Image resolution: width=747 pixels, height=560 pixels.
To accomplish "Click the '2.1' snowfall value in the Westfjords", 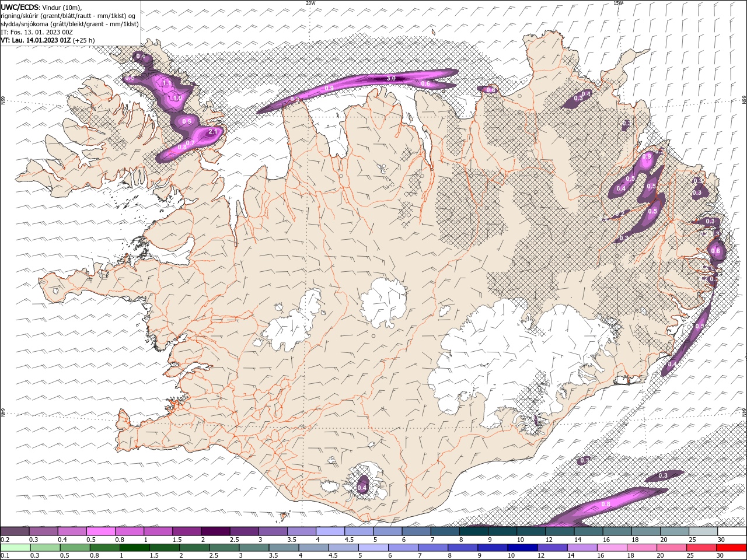I will pyautogui.click(x=213, y=132).
